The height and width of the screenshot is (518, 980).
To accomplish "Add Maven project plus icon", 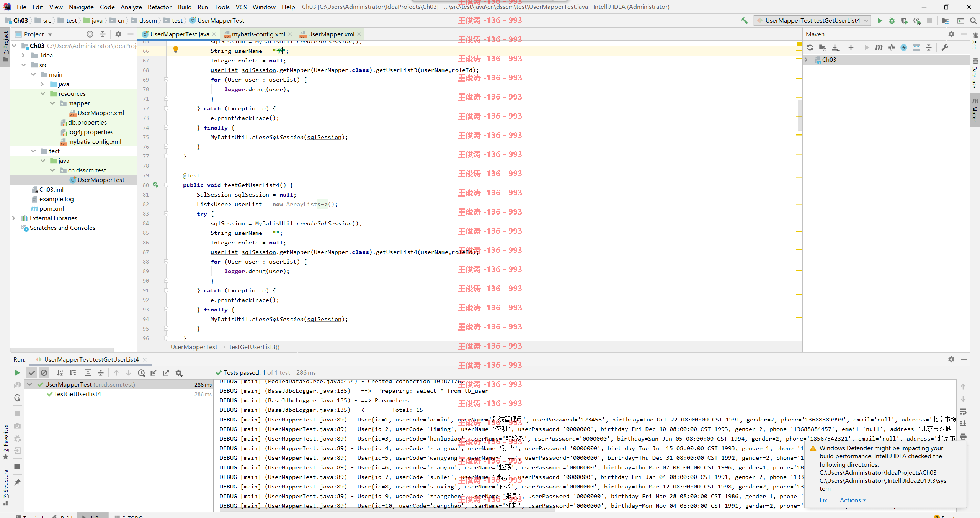I will pyautogui.click(x=851, y=48).
